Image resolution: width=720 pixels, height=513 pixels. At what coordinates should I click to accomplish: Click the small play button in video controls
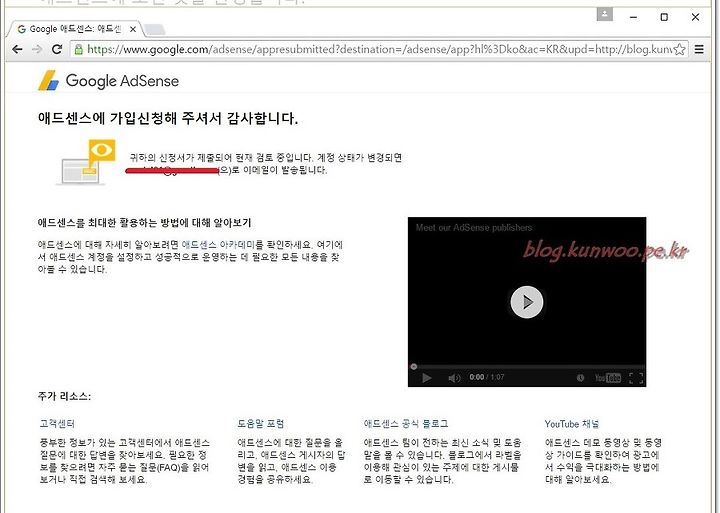coord(427,378)
